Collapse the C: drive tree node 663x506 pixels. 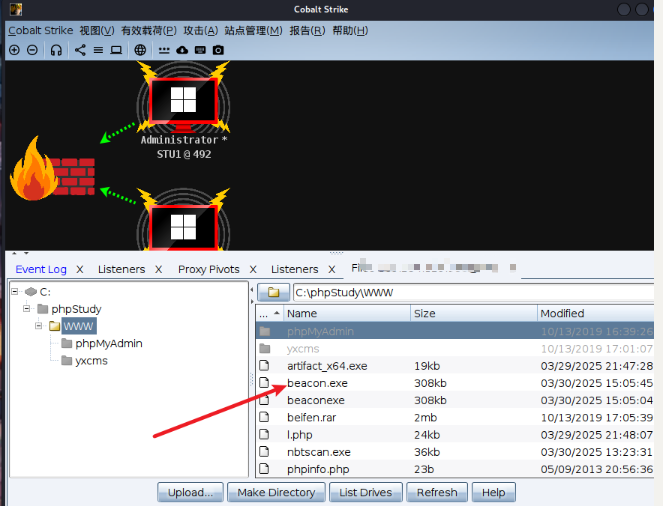[x=15, y=291]
